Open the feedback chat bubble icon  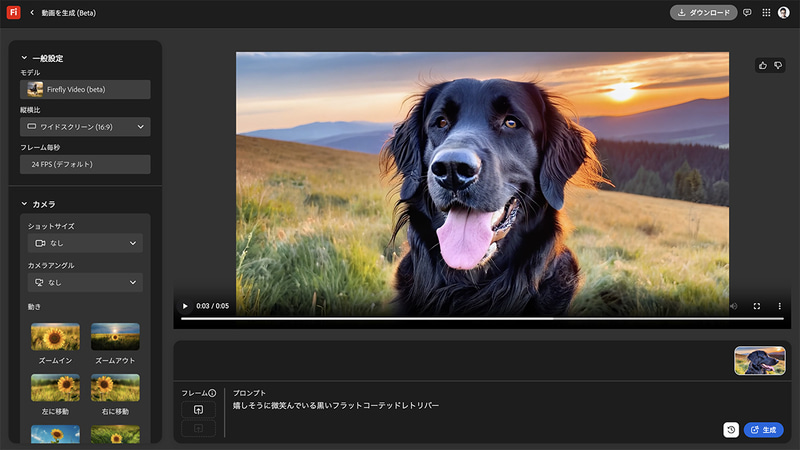[x=747, y=13]
